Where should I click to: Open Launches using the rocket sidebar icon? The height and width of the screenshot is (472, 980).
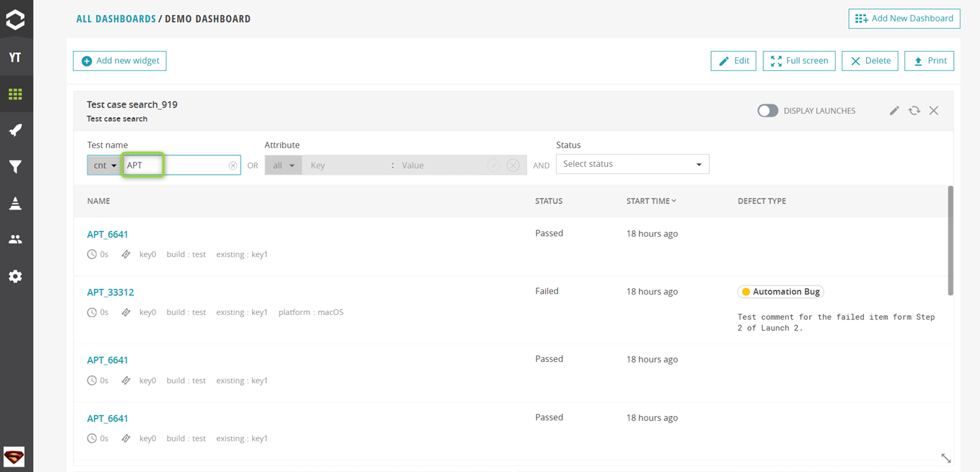16,130
